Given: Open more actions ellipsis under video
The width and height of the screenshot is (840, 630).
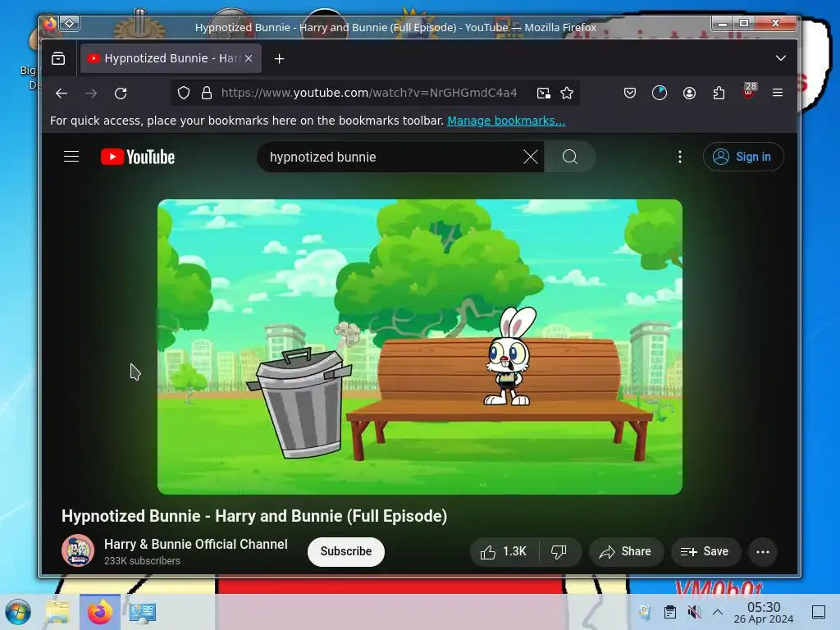Looking at the screenshot, I should tap(763, 552).
